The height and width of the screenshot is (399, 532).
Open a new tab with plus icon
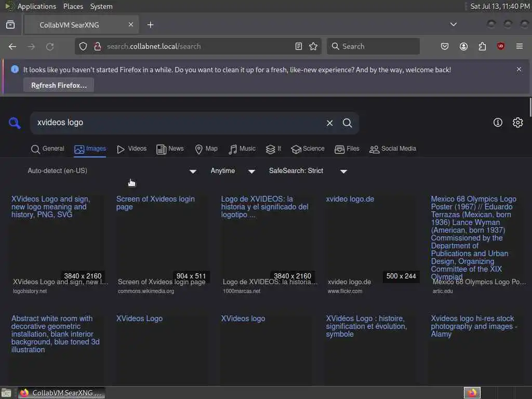(x=150, y=25)
